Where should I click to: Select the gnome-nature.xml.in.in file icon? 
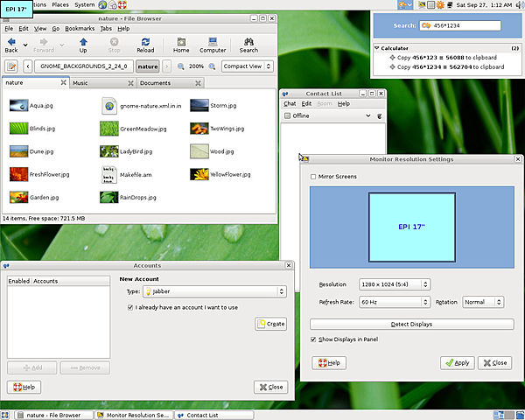(109, 106)
